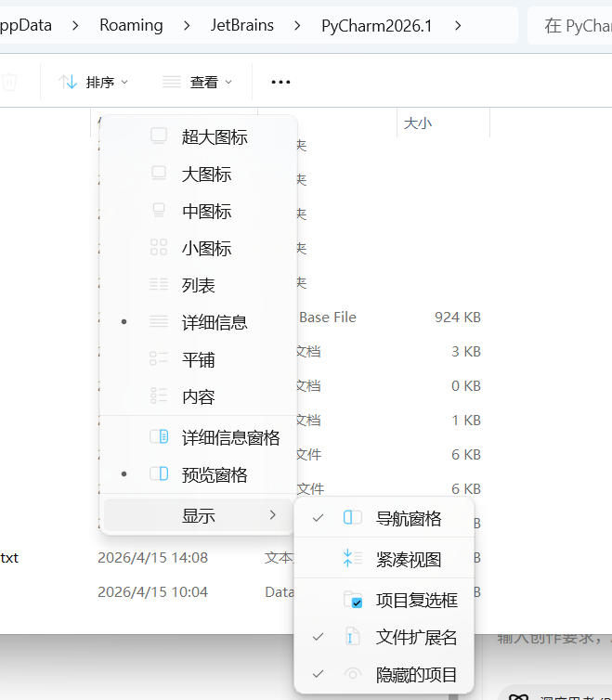This screenshot has width=612, height=700.
Task: Click the file extensions document icon
Action: pyautogui.click(x=353, y=636)
